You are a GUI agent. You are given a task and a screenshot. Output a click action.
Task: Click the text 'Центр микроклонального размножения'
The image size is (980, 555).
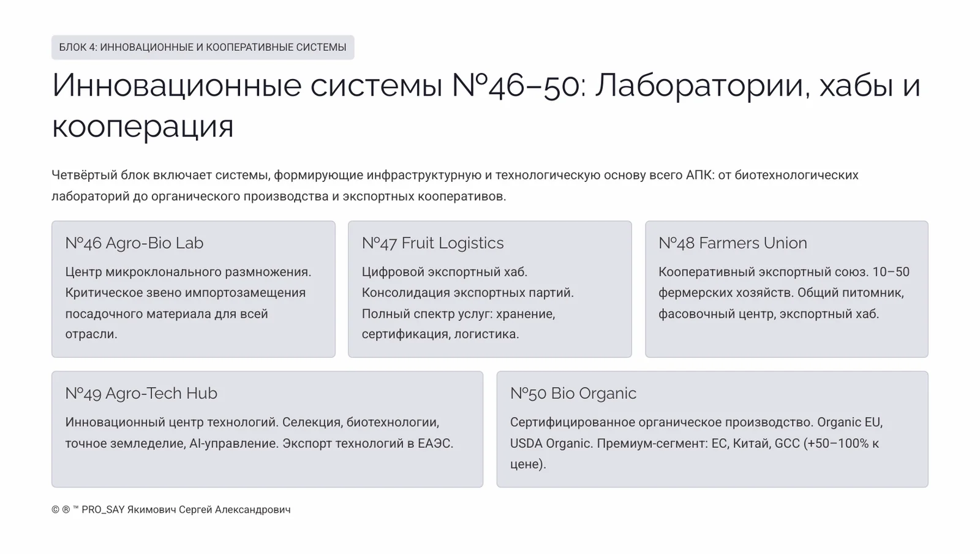pos(187,272)
